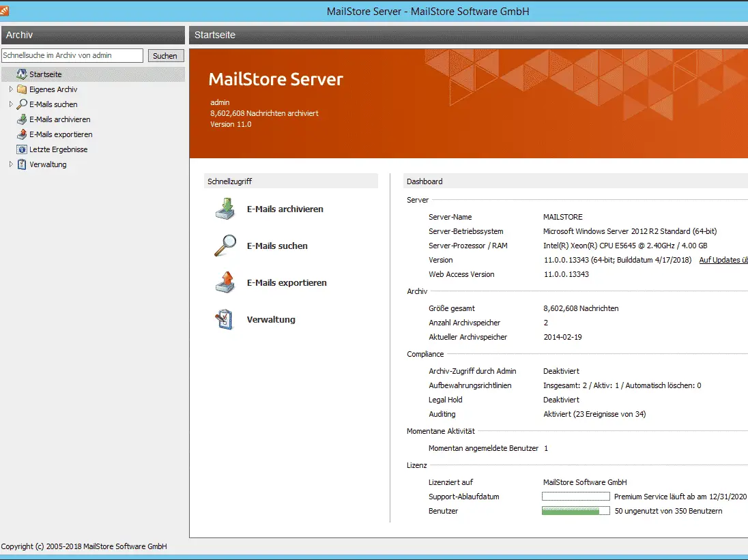Image resolution: width=748 pixels, height=560 pixels.
Task: Expand the Verwaltung tree node
Action: 11,164
